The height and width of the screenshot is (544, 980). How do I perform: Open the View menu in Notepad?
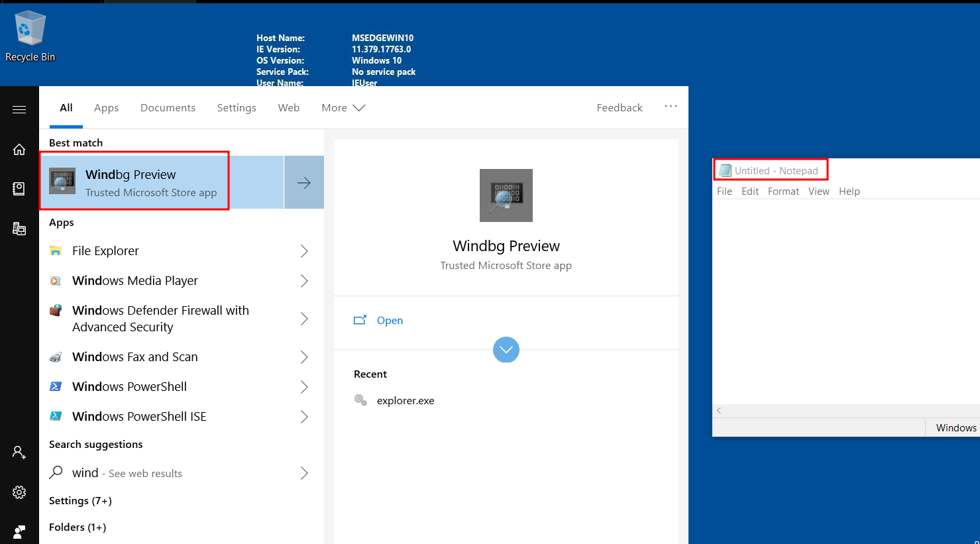818,191
